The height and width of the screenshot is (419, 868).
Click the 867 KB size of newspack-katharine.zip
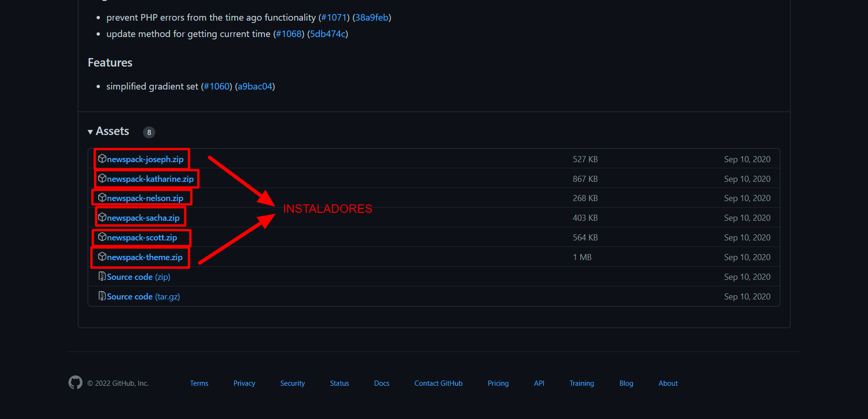point(585,179)
